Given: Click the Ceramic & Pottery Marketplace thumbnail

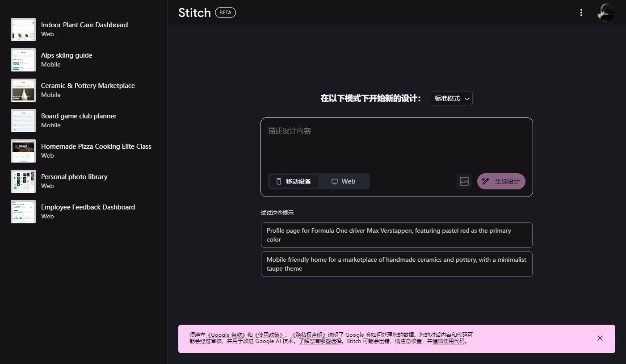Looking at the screenshot, I should point(23,90).
